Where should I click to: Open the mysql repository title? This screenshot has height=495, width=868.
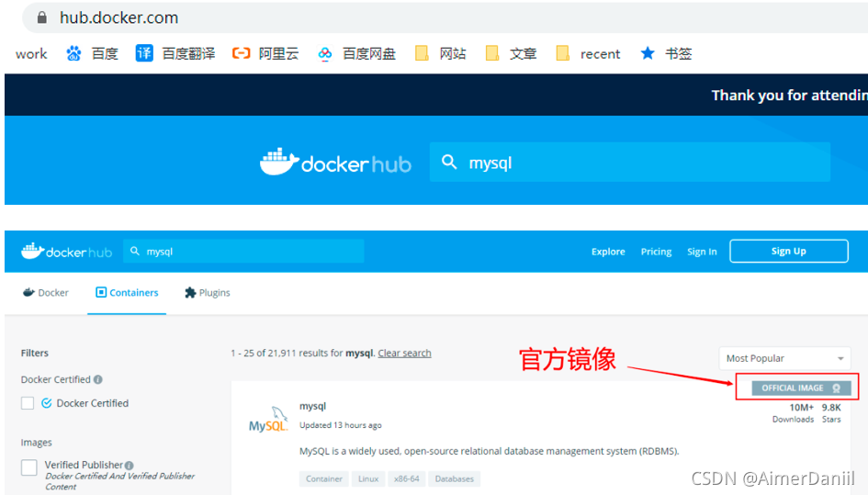pos(313,406)
